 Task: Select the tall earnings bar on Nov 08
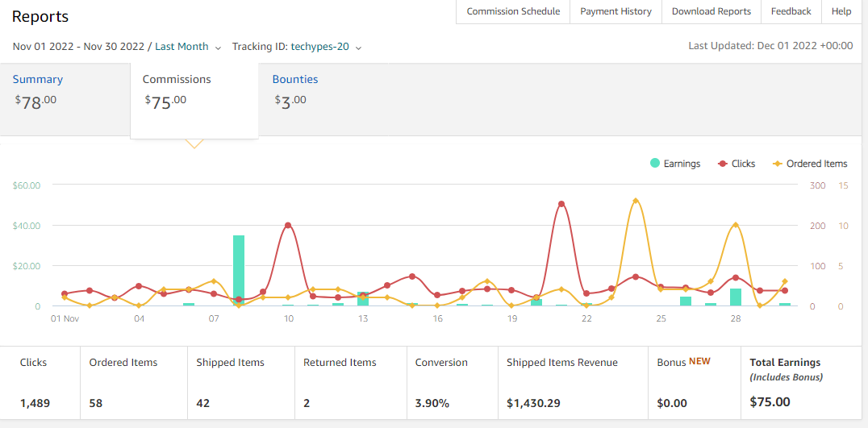point(239,270)
